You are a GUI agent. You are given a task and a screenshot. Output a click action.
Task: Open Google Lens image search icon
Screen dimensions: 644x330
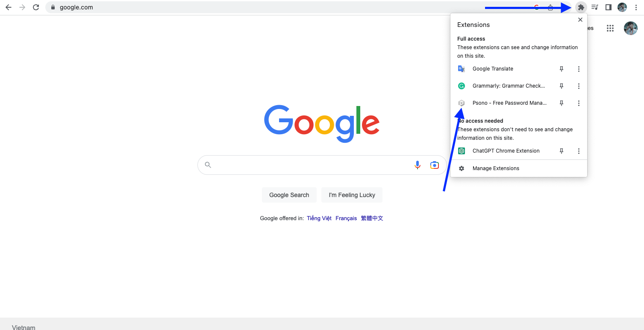[x=435, y=165]
